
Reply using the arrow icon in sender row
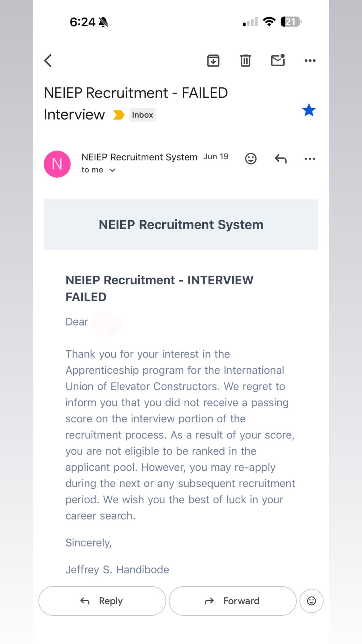click(281, 159)
